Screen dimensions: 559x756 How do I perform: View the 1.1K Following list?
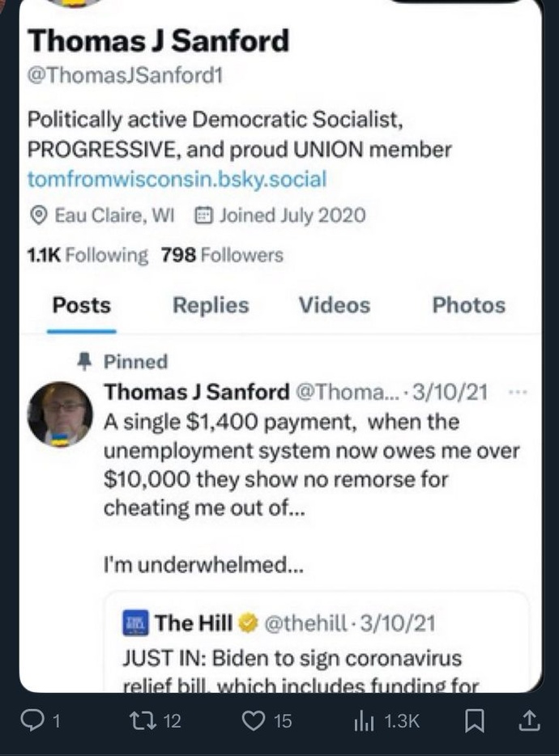pos(87,255)
